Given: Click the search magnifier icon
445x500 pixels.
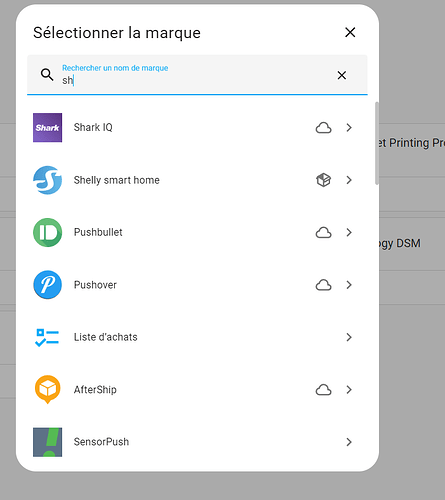Looking at the screenshot, I should [x=47, y=75].
